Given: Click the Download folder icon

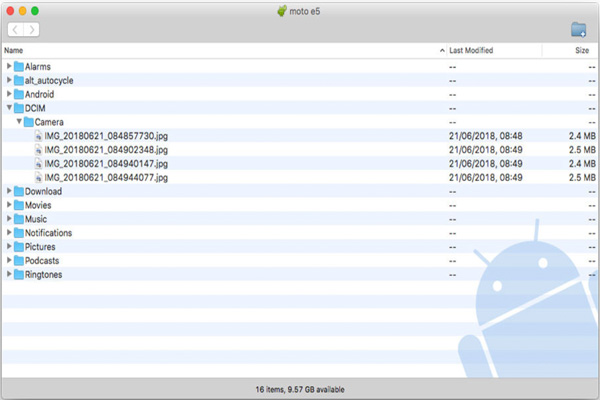Looking at the screenshot, I should click(19, 191).
